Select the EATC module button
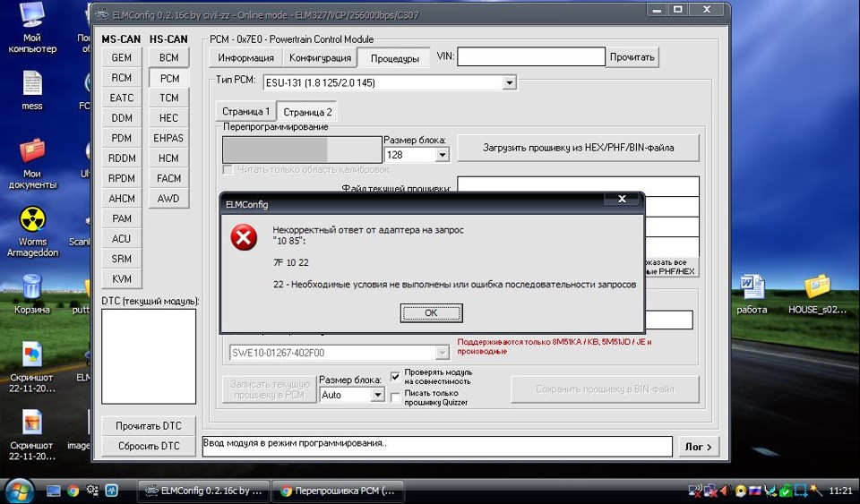Screen dimensions: 860x504 coord(121,98)
